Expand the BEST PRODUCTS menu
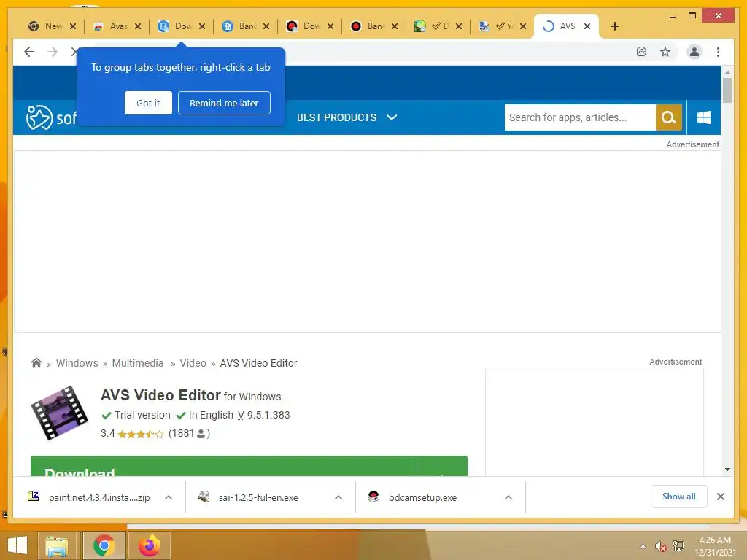Screen dimensions: 747x560 [347, 117]
